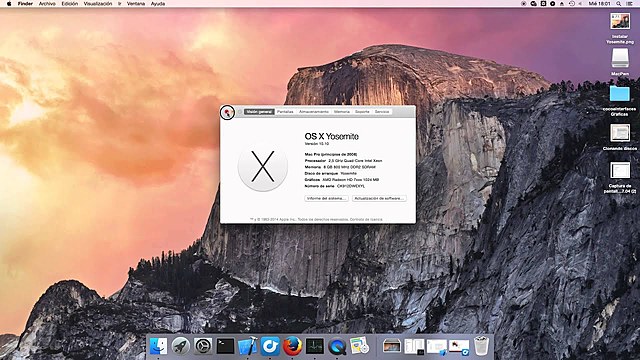Select cocoaInterfaces Graficas folder
Screen dimensions: 640x360
pos(620,100)
